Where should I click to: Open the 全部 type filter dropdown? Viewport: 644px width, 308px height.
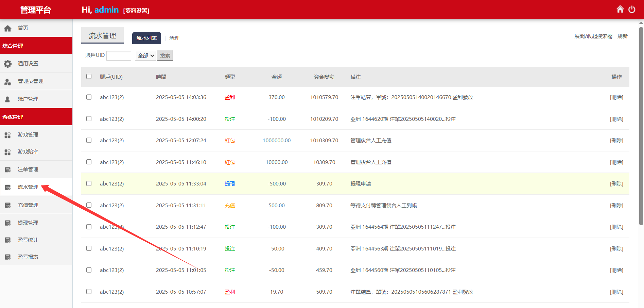[145, 55]
